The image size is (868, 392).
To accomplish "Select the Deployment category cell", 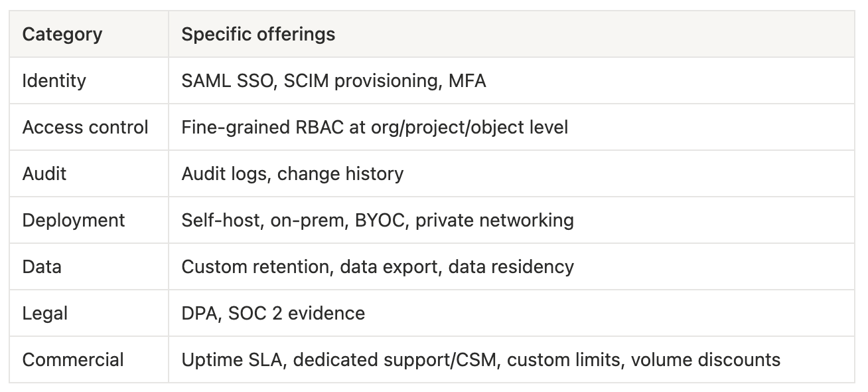I will click(89, 220).
